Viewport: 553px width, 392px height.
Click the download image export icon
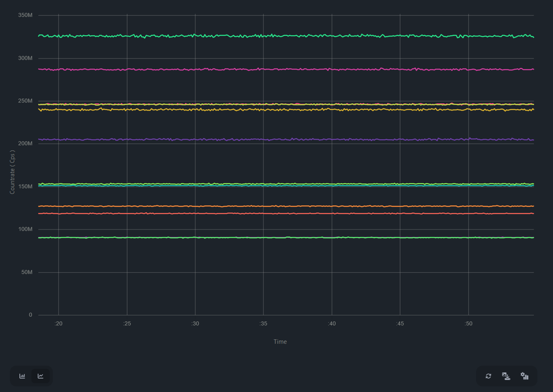pos(506,376)
